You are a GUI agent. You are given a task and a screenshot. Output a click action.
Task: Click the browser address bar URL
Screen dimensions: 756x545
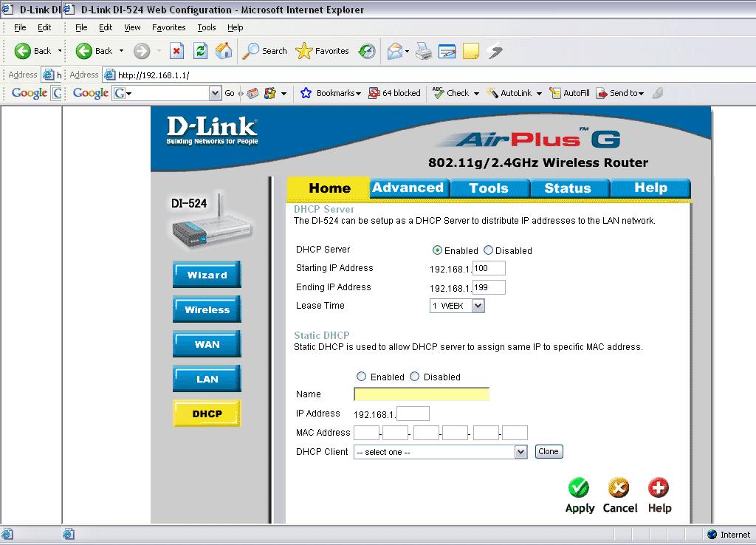pos(154,75)
